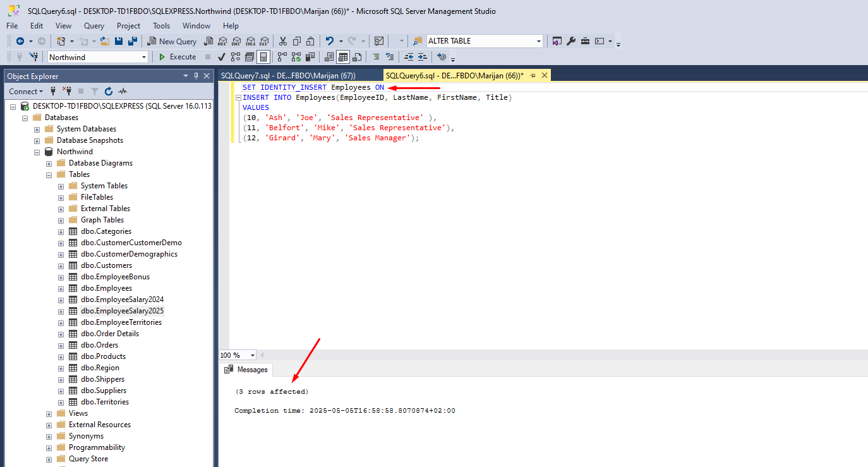The image size is (868, 467).
Task: Open the Project menu
Action: (129, 26)
